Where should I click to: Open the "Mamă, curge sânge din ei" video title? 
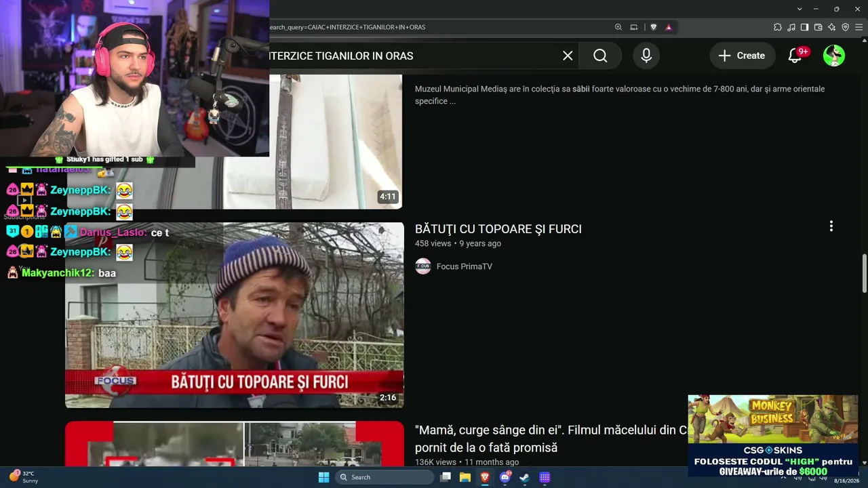pyautogui.click(x=551, y=439)
